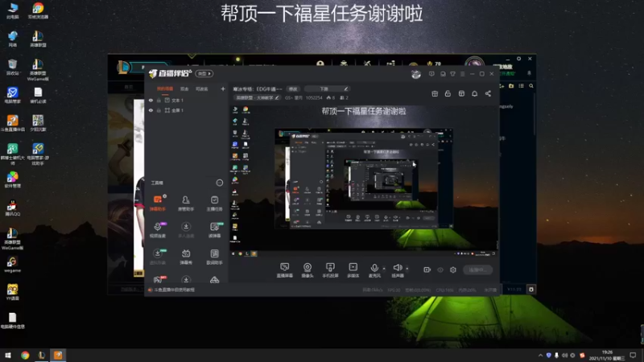Switch to the second scene tab
This screenshot has width=644, height=362.
pos(184,88)
